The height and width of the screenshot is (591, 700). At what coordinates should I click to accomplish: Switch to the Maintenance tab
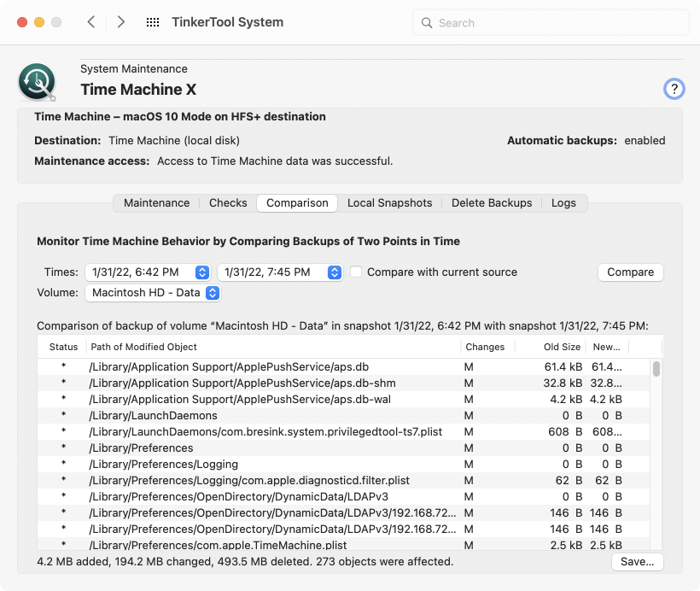(157, 202)
